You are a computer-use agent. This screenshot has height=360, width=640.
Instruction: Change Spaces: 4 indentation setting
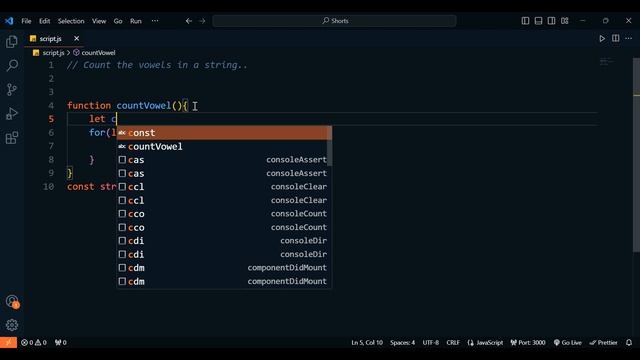point(402,342)
